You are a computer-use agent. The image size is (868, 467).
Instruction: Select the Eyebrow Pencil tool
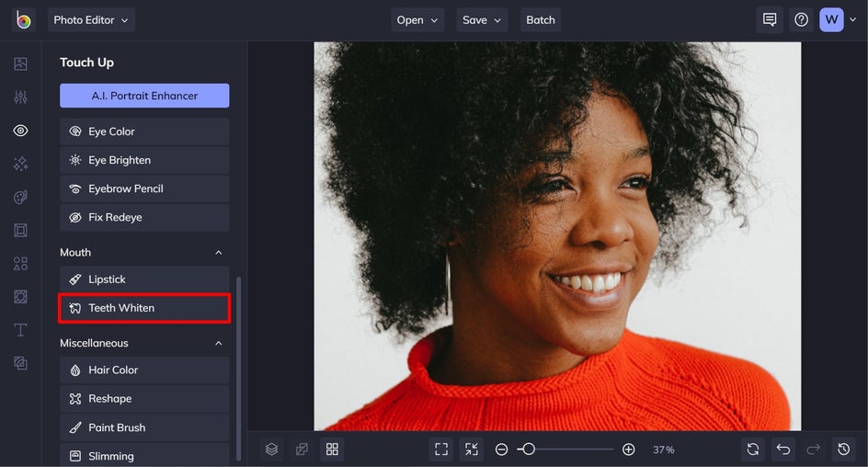coord(144,188)
